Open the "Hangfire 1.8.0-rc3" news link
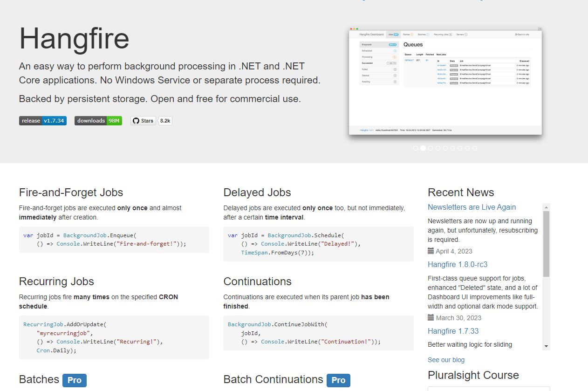Image resolution: width=588 pixels, height=391 pixels. coord(458,264)
